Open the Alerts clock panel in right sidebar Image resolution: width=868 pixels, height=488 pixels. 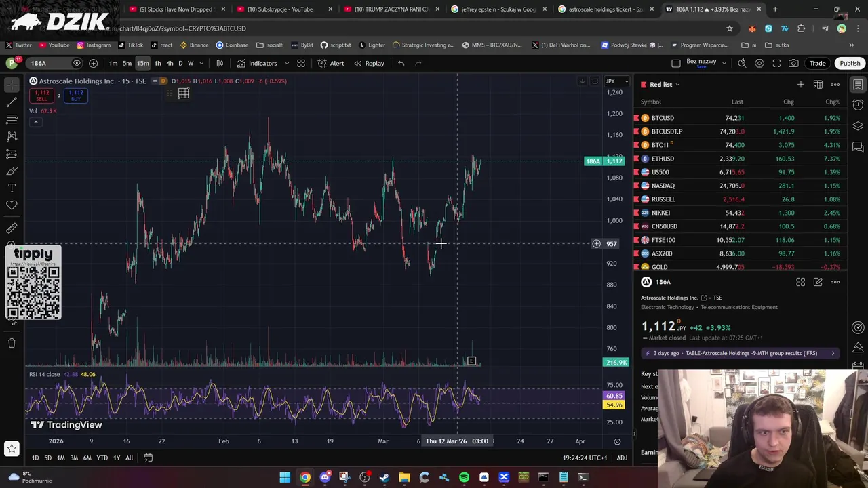coord(858,105)
